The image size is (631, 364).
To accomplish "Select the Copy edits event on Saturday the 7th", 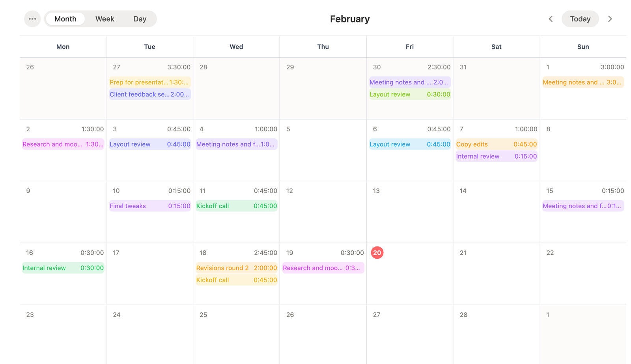I will point(496,144).
